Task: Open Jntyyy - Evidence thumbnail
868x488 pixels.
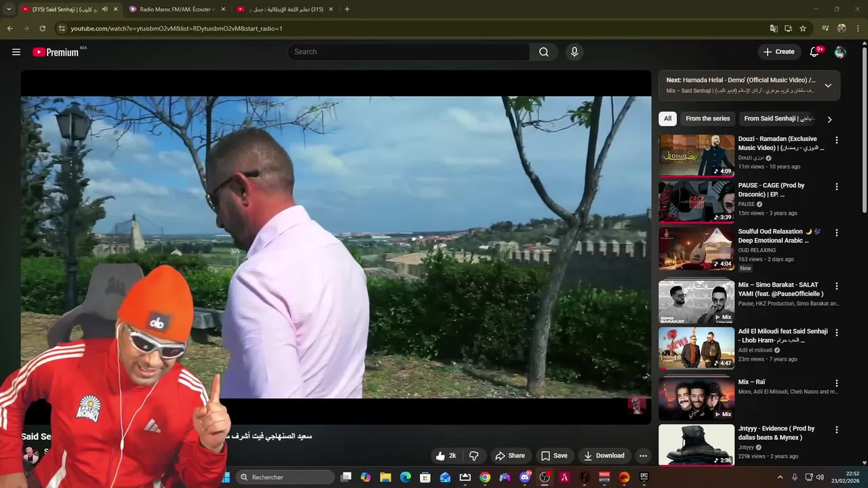Action: click(x=696, y=445)
